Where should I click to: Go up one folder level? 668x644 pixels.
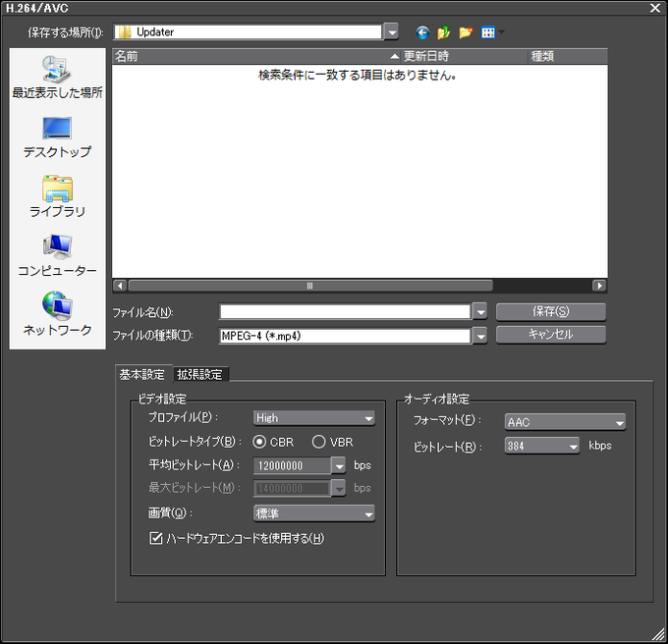click(443, 32)
